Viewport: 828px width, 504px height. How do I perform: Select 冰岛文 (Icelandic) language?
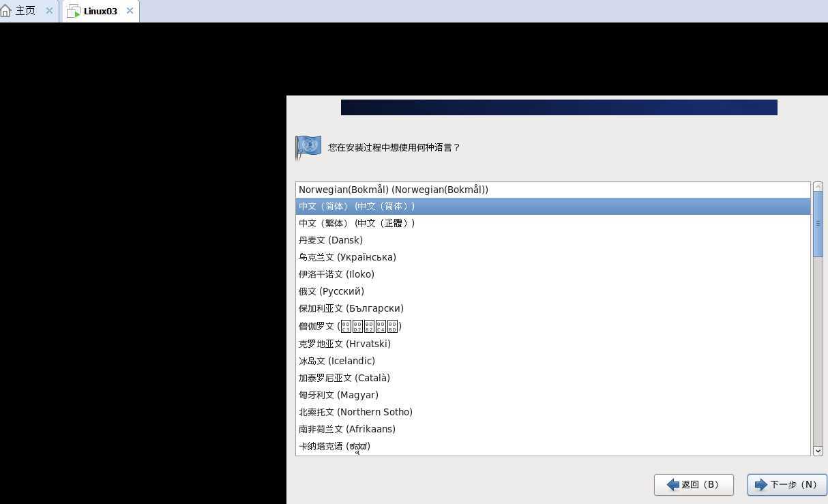click(553, 361)
